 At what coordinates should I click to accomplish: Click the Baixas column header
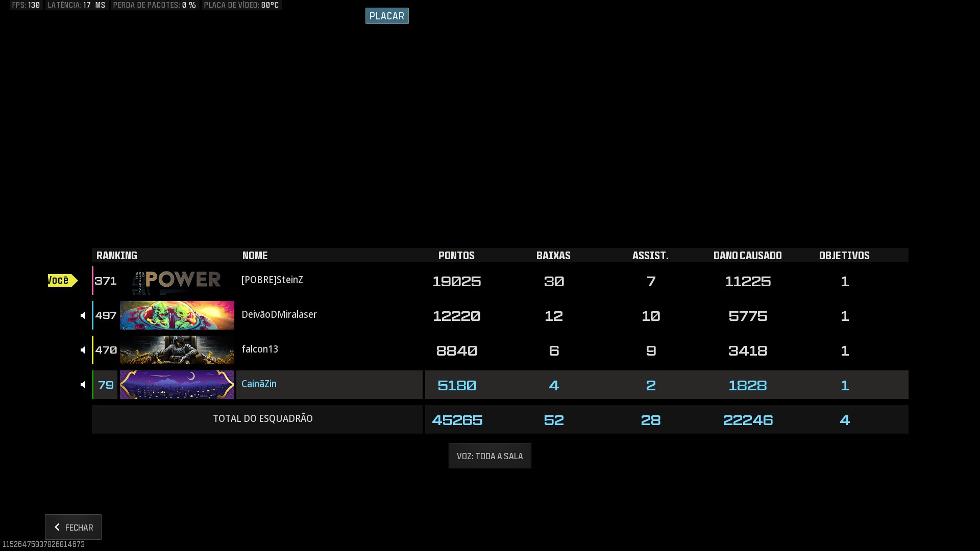pyautogui.click(x=553, y=256)
